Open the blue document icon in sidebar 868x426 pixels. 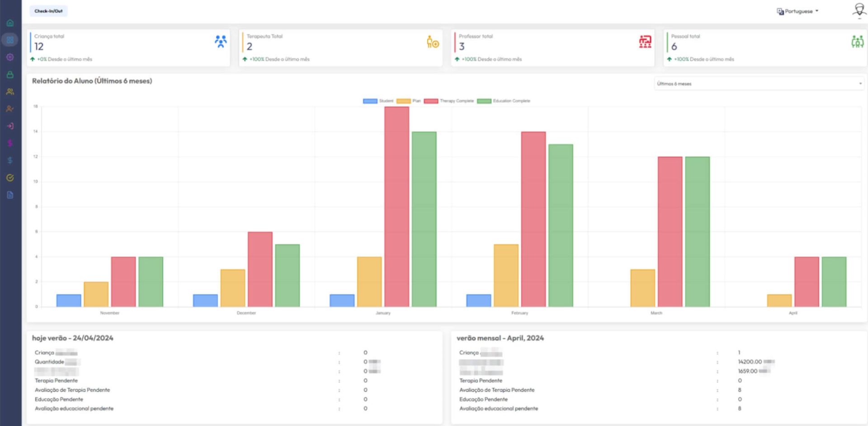[x=10, y=195]
